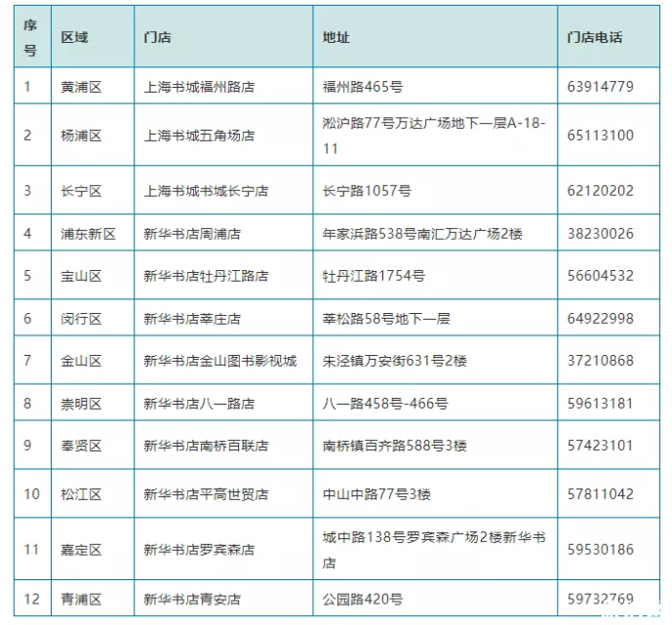Click the 地址 column header
The image size is (672, 625).
[435, 37]
